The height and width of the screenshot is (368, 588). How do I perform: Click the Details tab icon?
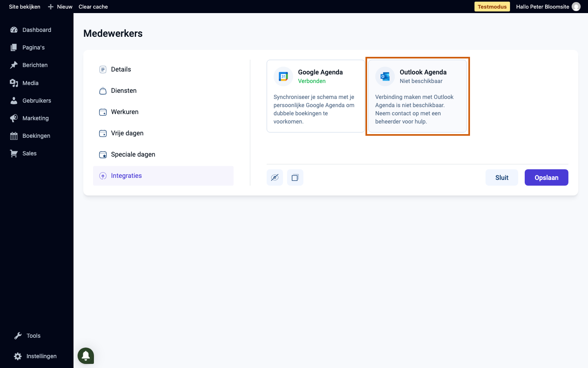[103, 70]
